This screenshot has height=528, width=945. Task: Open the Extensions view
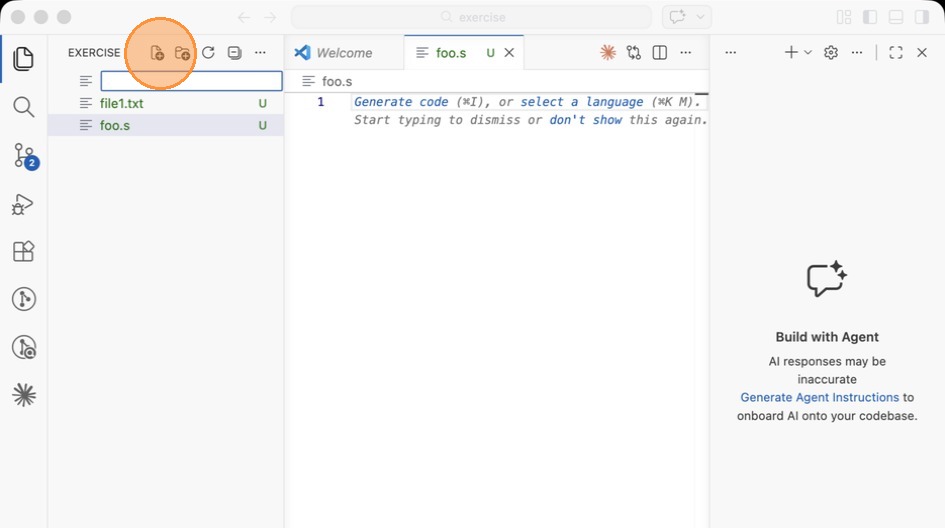coord(24,251)
